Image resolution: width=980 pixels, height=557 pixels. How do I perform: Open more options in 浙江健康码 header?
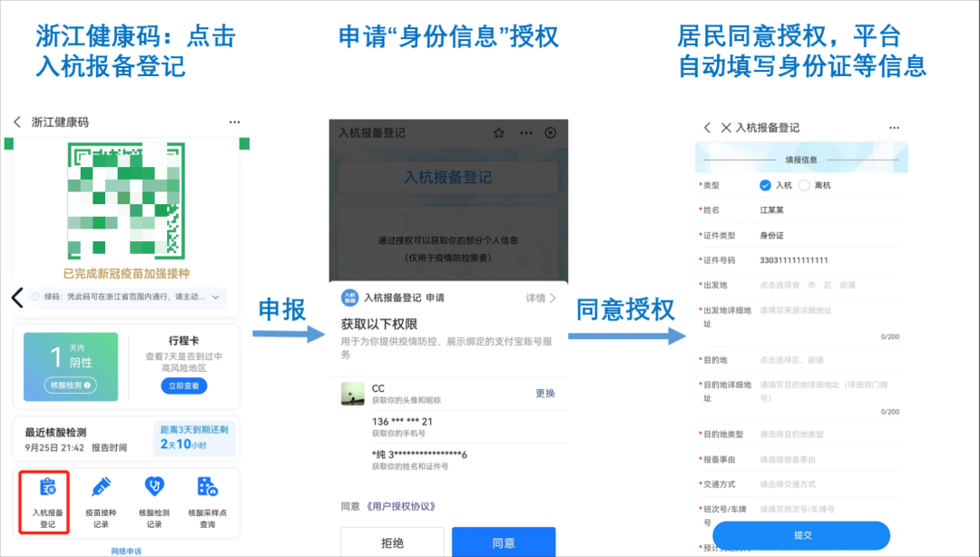click(234, 122)
